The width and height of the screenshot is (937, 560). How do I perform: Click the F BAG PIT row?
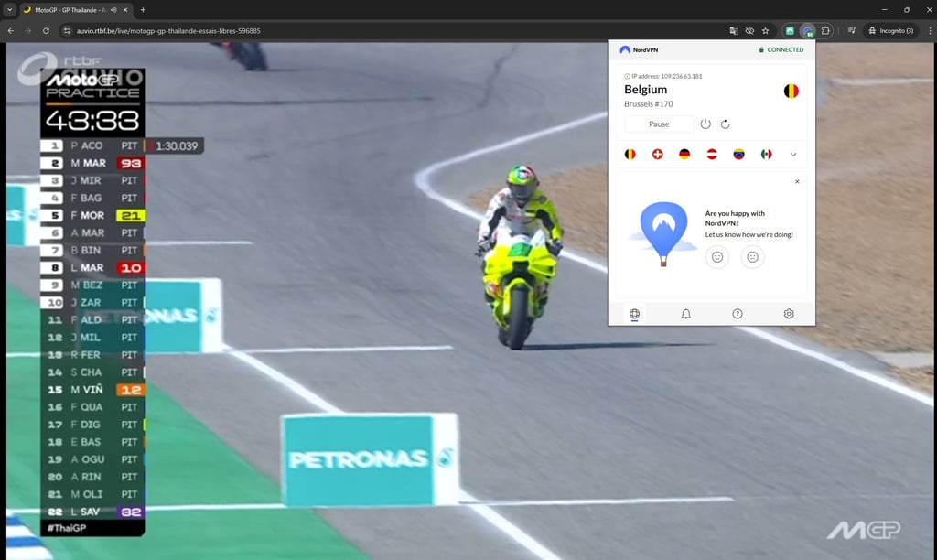92,198
